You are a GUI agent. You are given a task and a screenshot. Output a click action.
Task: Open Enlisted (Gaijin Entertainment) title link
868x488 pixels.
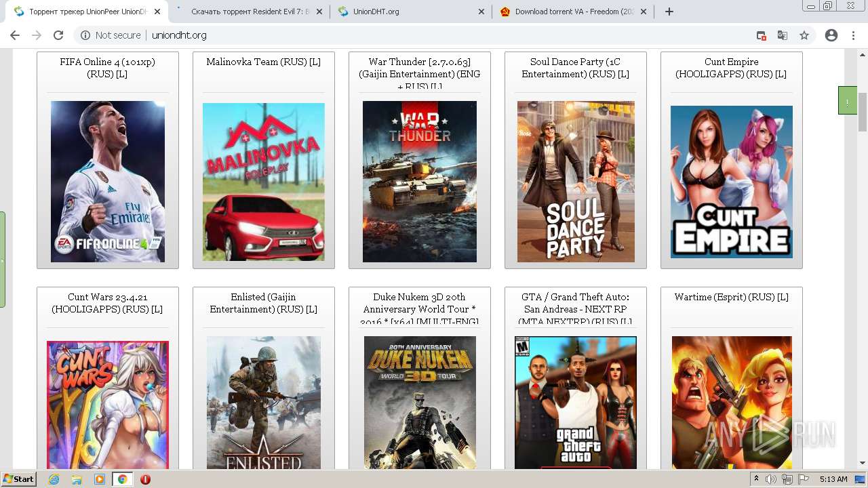(x=263, y=303)
